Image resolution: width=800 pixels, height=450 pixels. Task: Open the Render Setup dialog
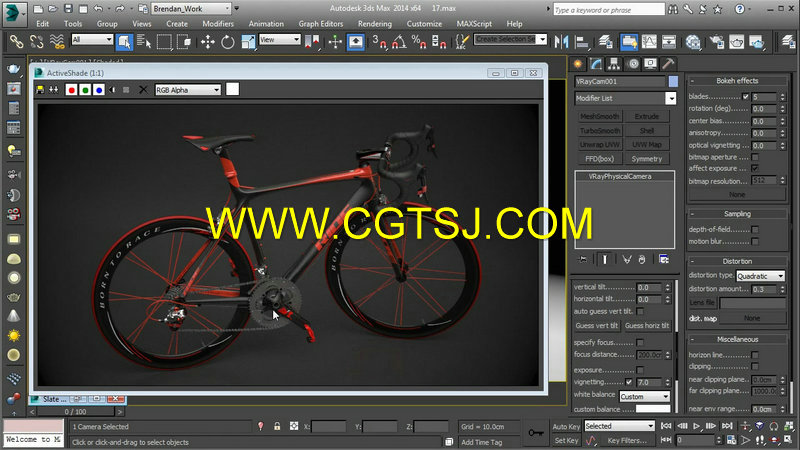coord(717,42)
